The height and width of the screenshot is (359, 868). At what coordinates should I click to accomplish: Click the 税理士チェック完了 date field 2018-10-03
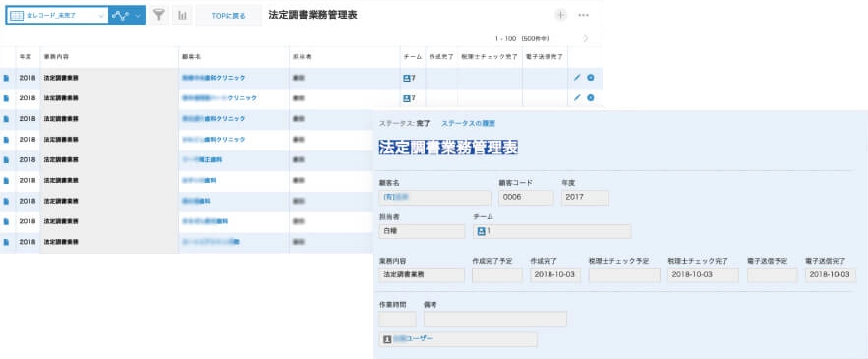[x=703, y=275]
